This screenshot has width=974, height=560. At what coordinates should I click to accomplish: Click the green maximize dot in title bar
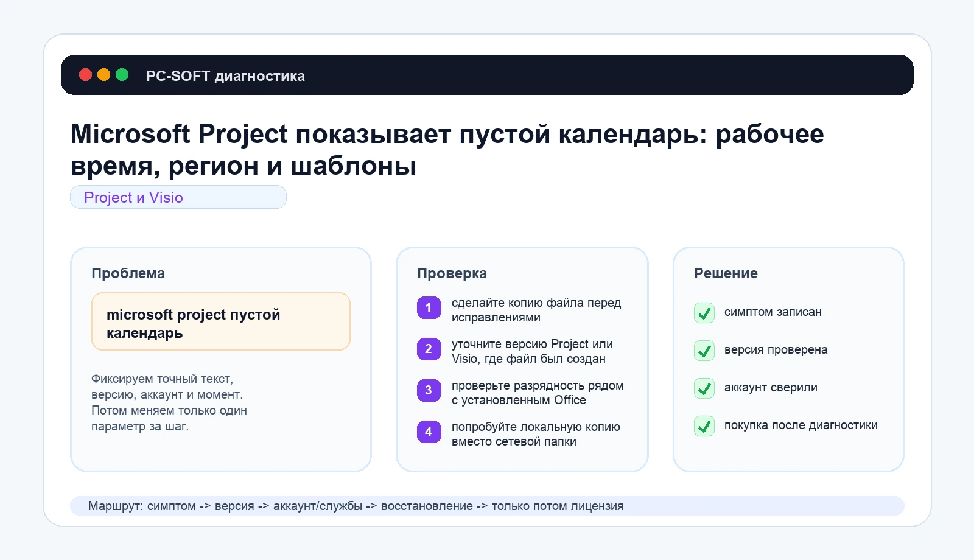[122, 75]
